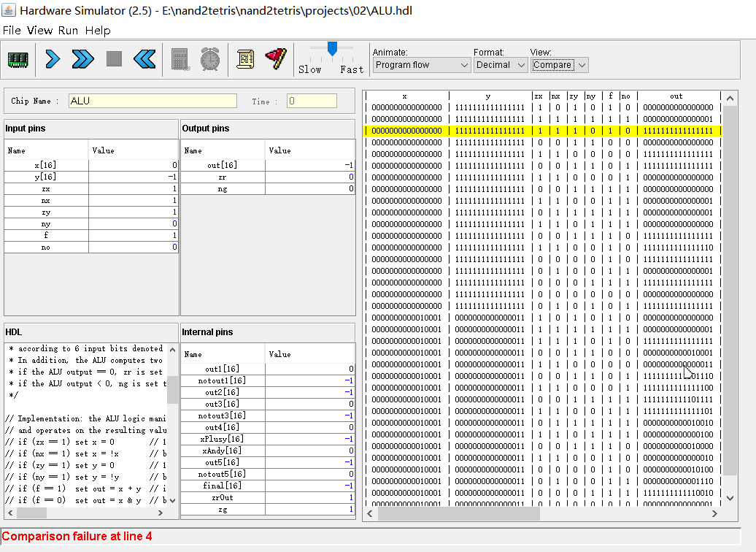This screenshot has width=756, height=552.
Task: Click the alarm clock Tick Tock icon
Action: (210, 59)
